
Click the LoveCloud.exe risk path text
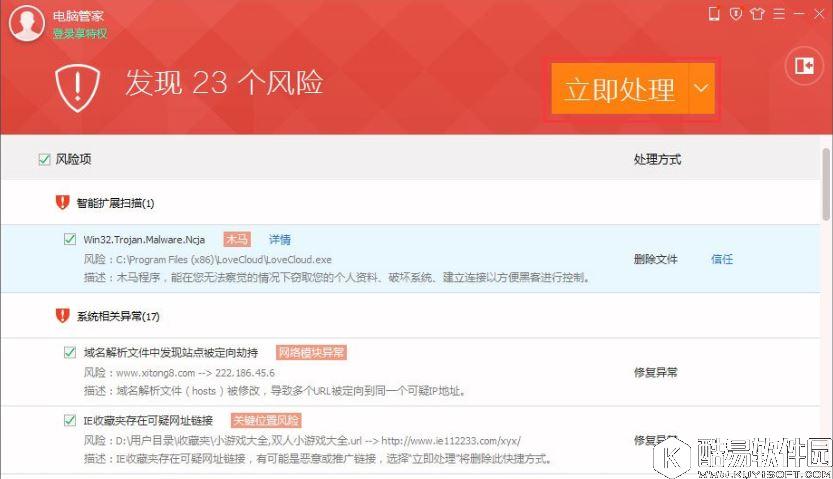click(x=208, y=260)
